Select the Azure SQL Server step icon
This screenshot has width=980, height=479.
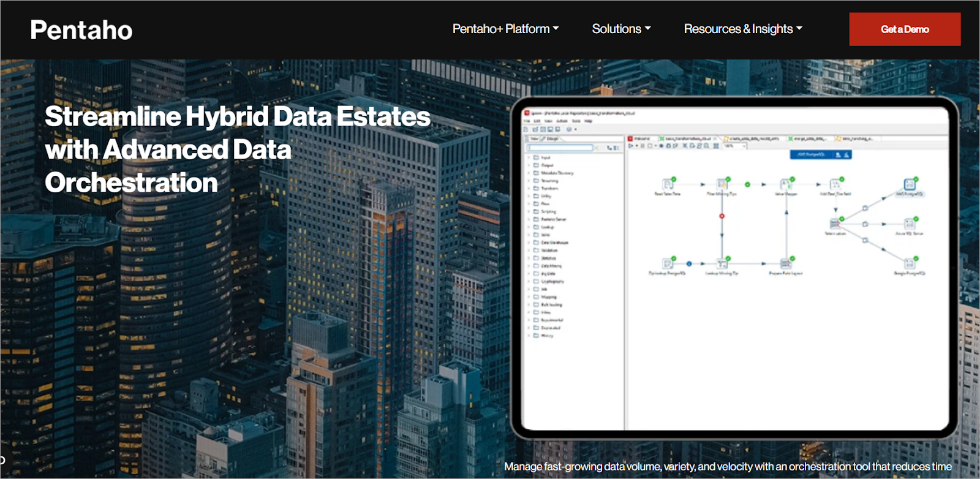pyautogui.click(x=910, y=224)
